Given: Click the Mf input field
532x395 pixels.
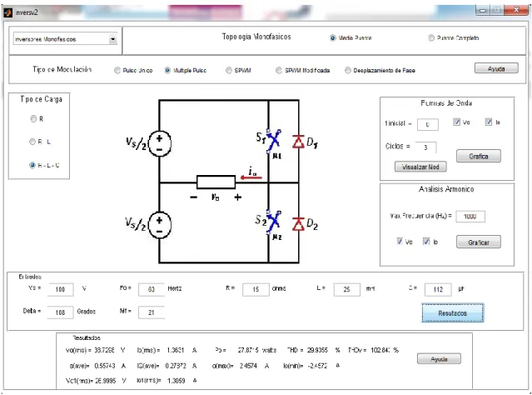Looking at the screenshot, I should point(152,312).
